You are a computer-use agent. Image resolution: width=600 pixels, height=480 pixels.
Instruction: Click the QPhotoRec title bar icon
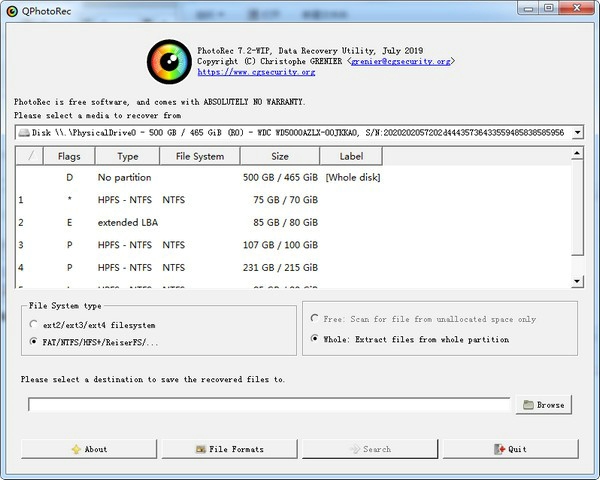12,10
